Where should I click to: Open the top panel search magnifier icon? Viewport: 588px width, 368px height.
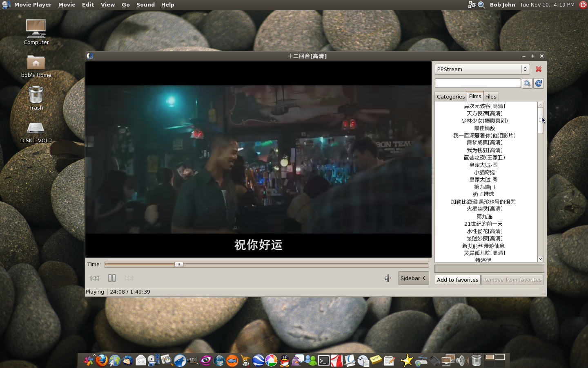click(481, 4)
